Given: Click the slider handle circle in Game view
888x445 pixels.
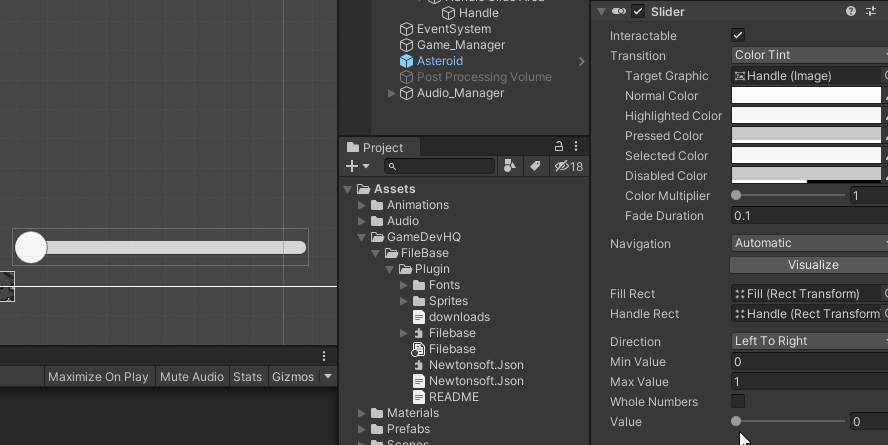Looking at the screenshot, I should pyautogui.click(x=31, y=247).
